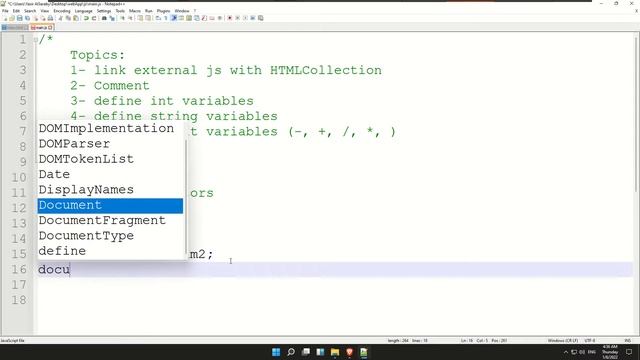The width and height of the screenshot is (640, 360).
Task: Click the Redo arrow icon
Action: click(x=94, y=18)
